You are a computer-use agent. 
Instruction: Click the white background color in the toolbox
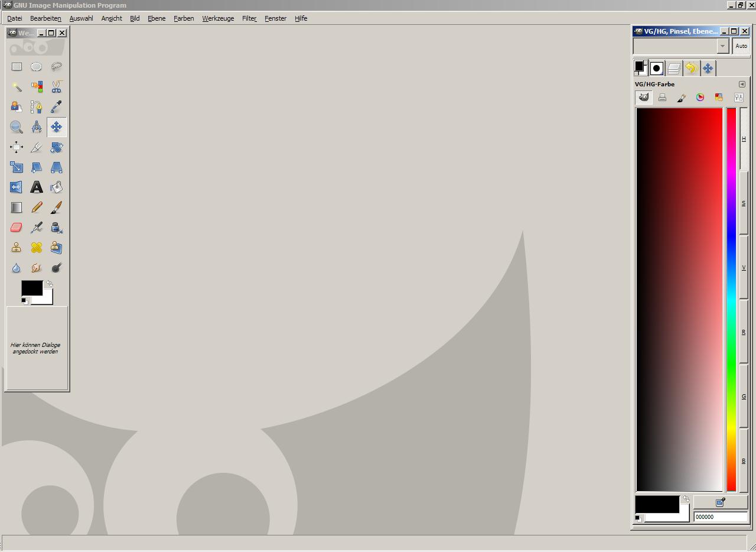click(x=47, y=300)
